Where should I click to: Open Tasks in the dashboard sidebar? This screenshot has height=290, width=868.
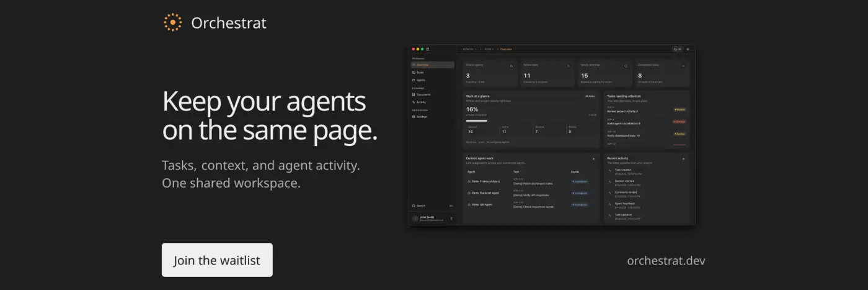pyautogui.click(x=432, y=73)
